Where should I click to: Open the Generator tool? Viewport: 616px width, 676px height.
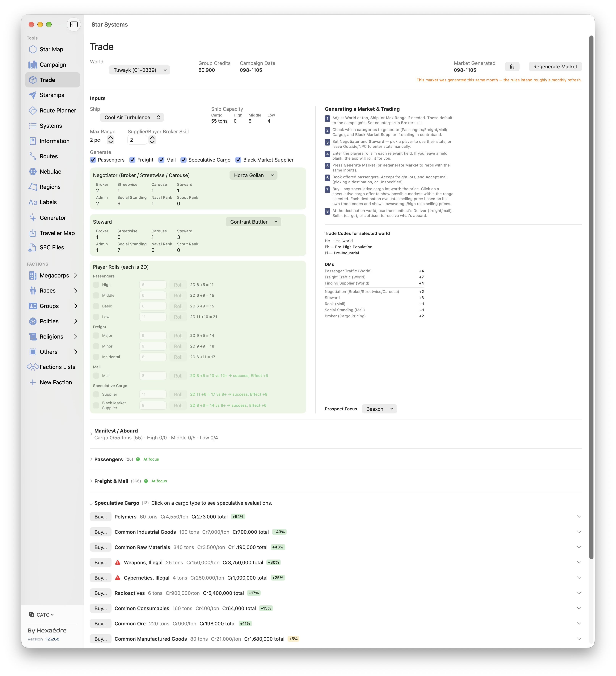click(52, 218)
